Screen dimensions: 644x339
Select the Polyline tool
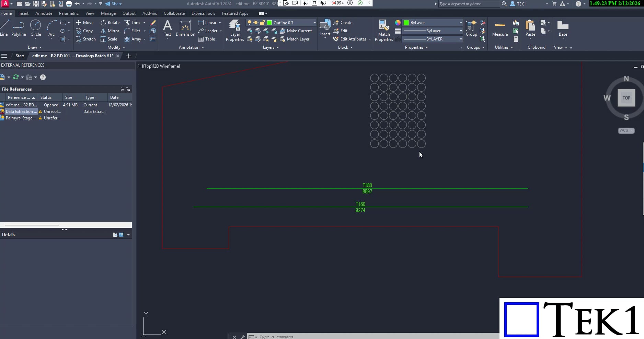[19, 28]
